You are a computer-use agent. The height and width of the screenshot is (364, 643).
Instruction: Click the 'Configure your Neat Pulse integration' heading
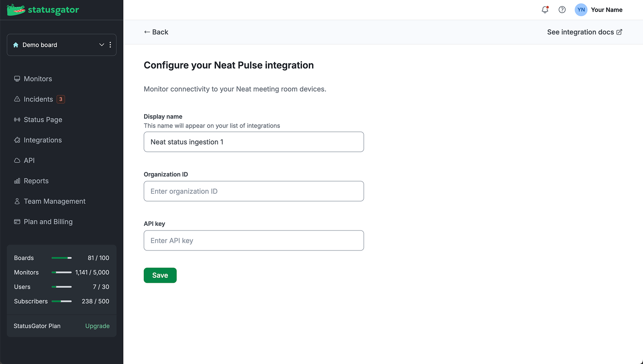229,65
